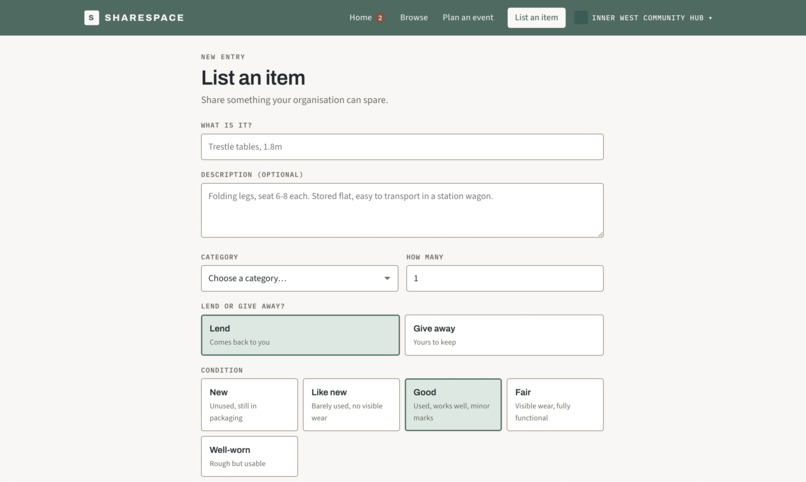Select the Lend option

pos(300,335)
